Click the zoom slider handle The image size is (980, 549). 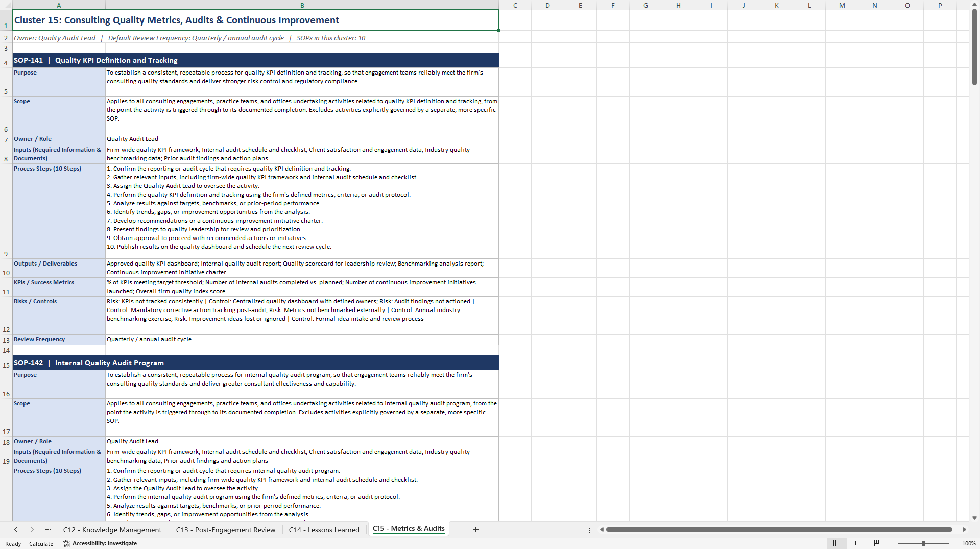[923, 543]
